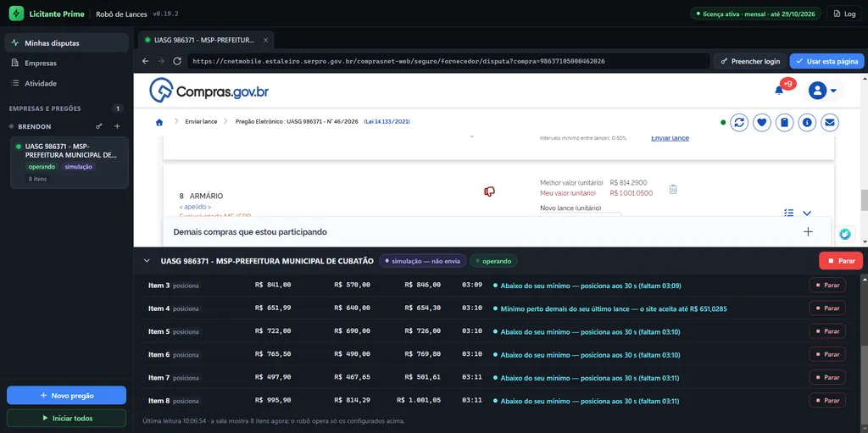Click Melhor valor R$ 814,2900
This screenshot has width=868, height=433.
tap(628, 183)
